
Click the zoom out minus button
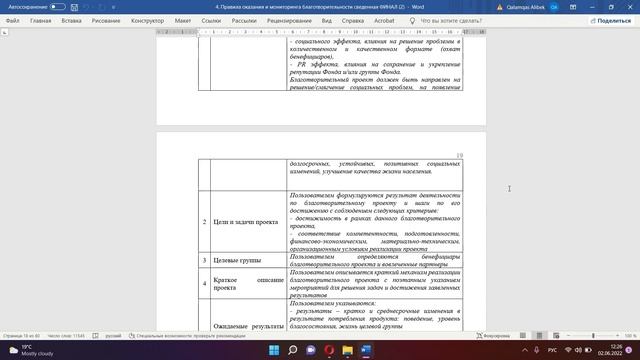[x=568, y=336]
